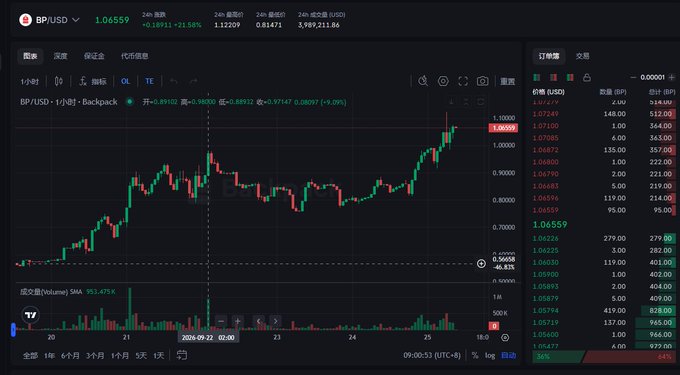Click the 2026-09-22 02:00 time axis label
The image size is (680, 375).
tap(208, 337)
